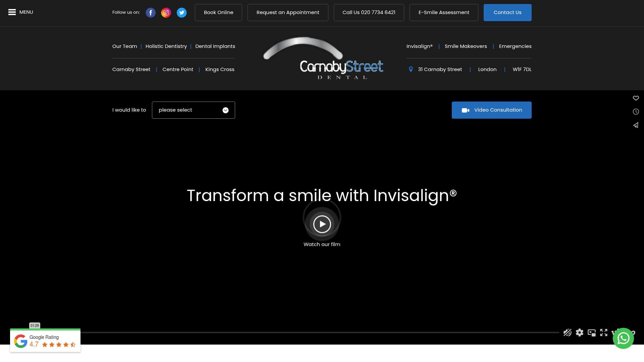The image size is (644, 362).
Task: Click the map pin location icon
Action: [411, 69]
